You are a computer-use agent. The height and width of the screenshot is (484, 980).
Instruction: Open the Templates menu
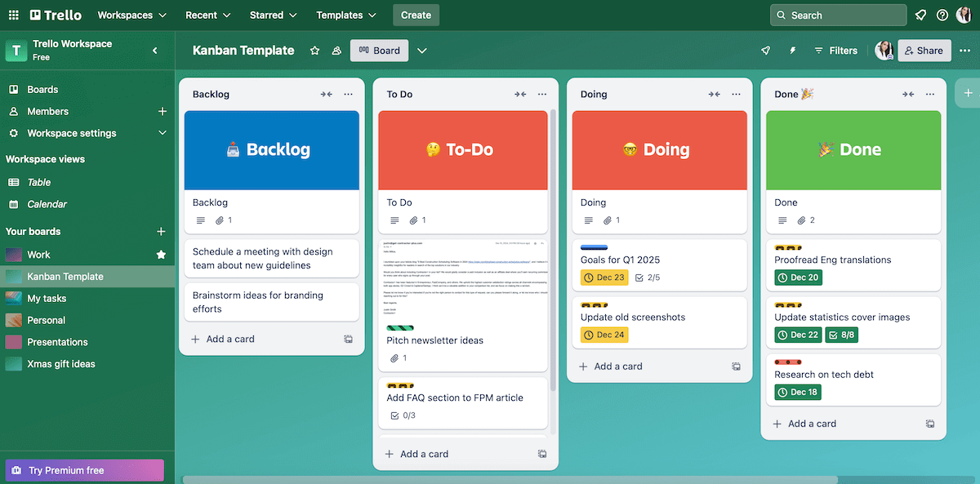tap(344, 14)
